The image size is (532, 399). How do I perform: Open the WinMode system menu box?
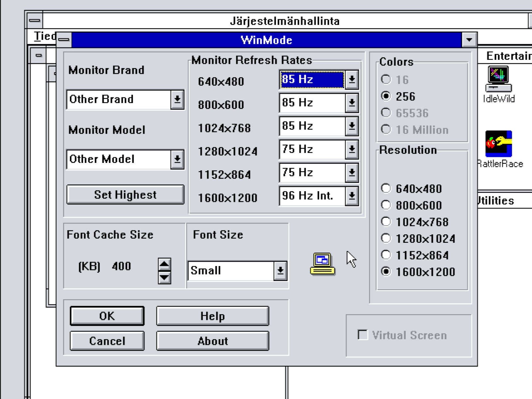(64, 40)
